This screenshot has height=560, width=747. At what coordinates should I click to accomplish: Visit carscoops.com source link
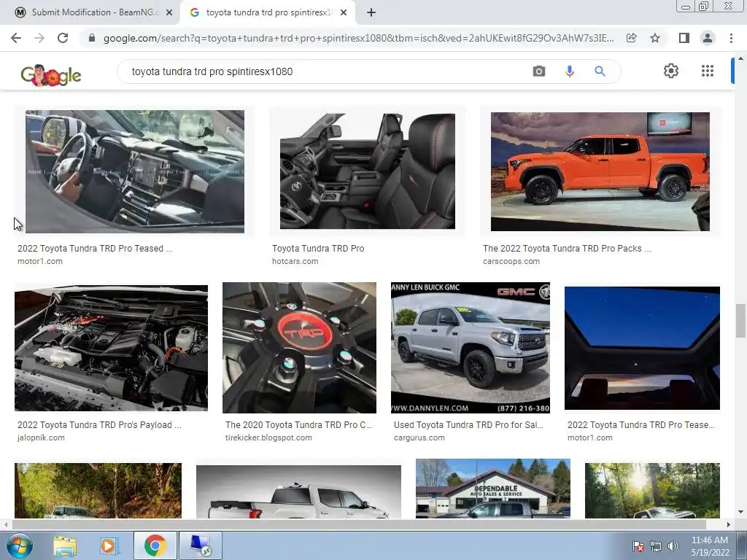click(511, 261)
